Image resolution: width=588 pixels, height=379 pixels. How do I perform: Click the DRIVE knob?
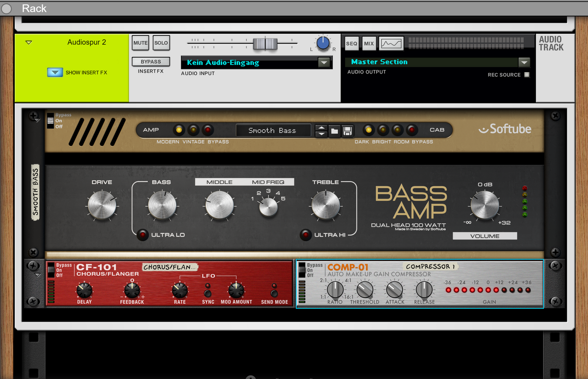click(x=102, y=205)
